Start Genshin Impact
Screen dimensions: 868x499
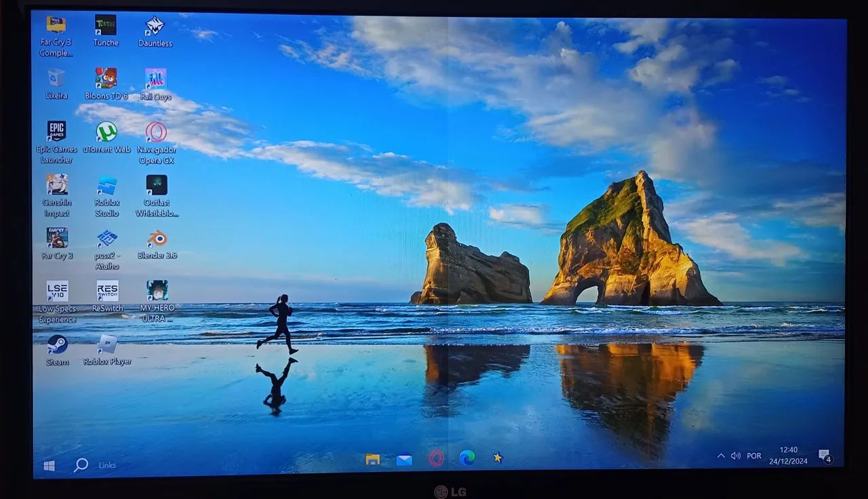tap(57, 186)
